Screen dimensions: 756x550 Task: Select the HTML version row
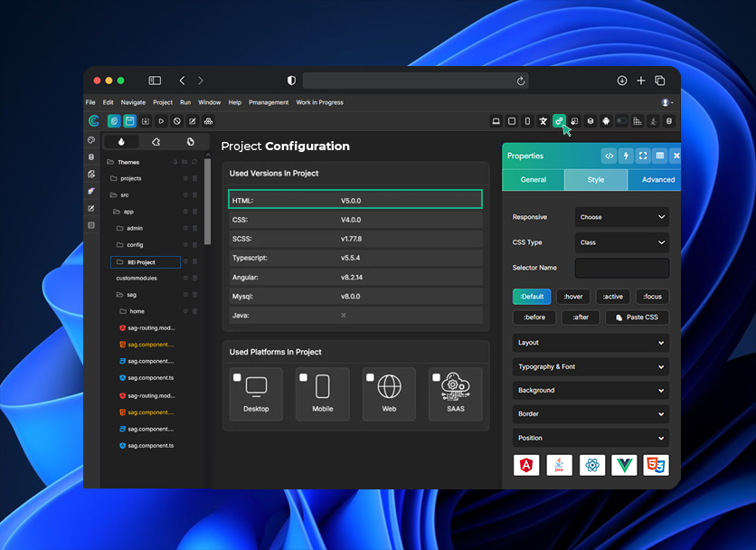point(355,200)
